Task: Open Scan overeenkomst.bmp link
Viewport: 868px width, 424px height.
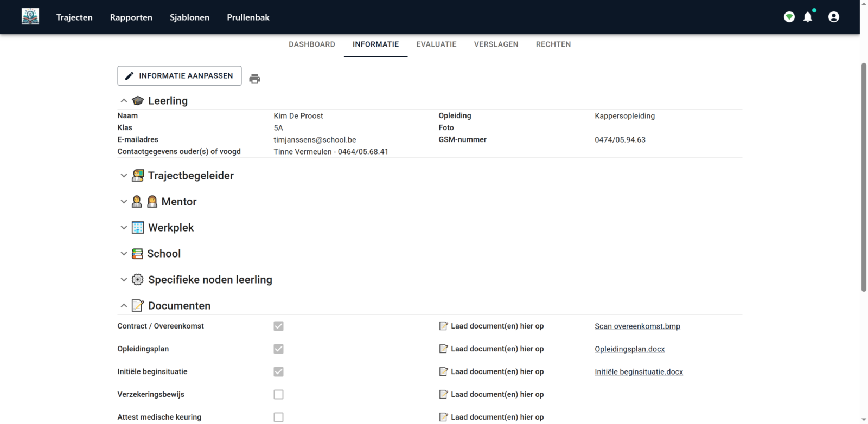Action: [637, 326]
